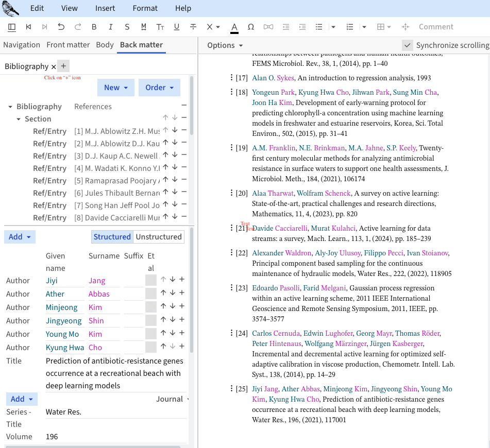Apply underline formatting from the toolbar
This screenshot has height=448, width=490.
(x=177, y=27)
